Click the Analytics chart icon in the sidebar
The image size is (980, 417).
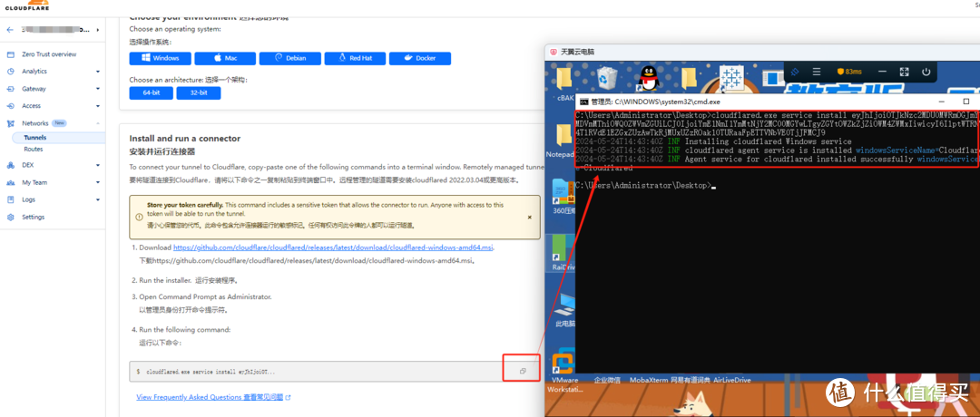point(10,72)
